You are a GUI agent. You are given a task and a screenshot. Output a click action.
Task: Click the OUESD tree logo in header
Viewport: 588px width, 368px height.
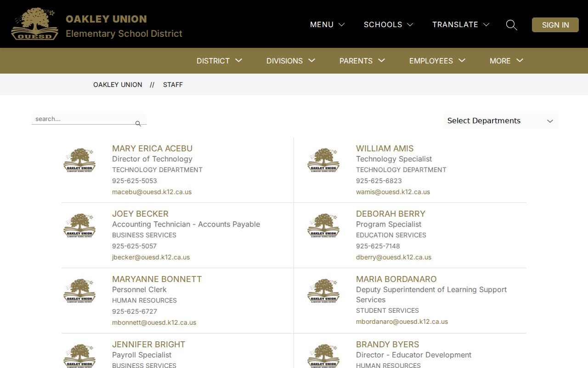pos(35,24)
